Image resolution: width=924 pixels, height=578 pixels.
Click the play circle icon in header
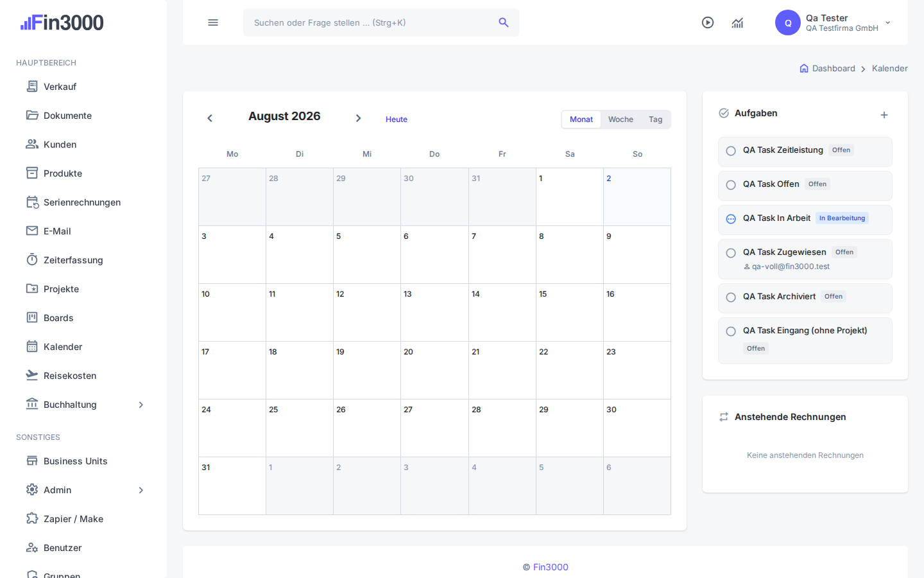click(708, 22)
